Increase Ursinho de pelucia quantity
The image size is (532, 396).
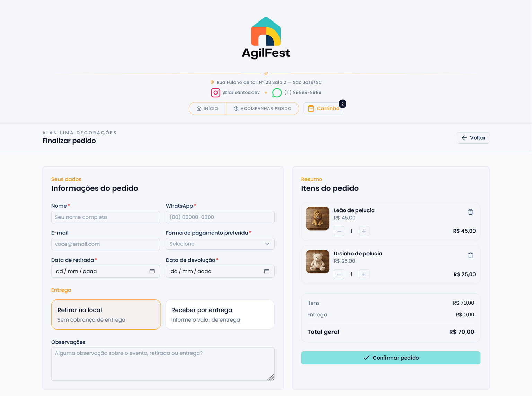364,274
